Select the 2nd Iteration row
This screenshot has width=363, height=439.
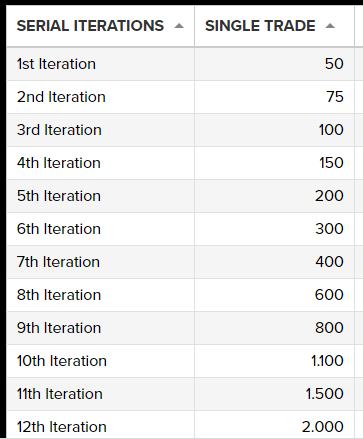pyautogui.click(x=180, y=97)
